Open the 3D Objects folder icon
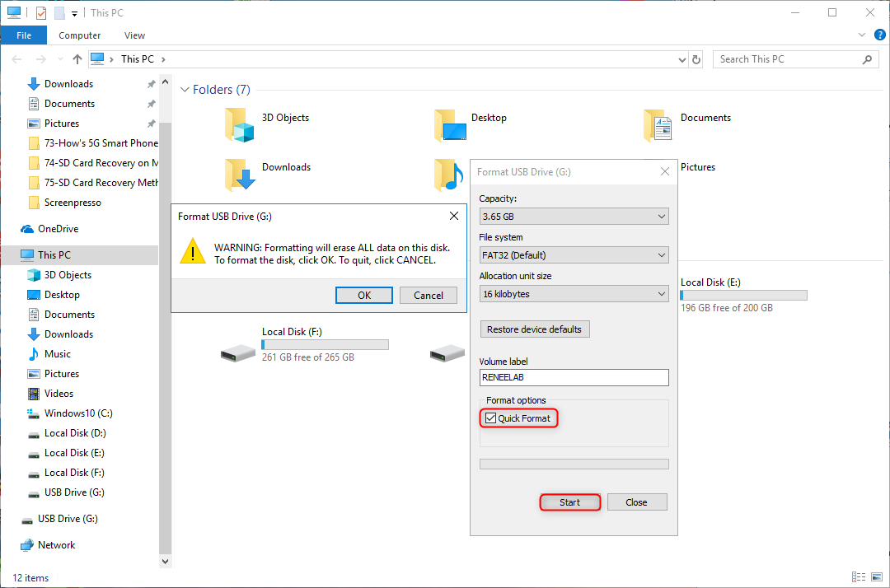Viewport: 890px width, 588px height. point(241,125)
